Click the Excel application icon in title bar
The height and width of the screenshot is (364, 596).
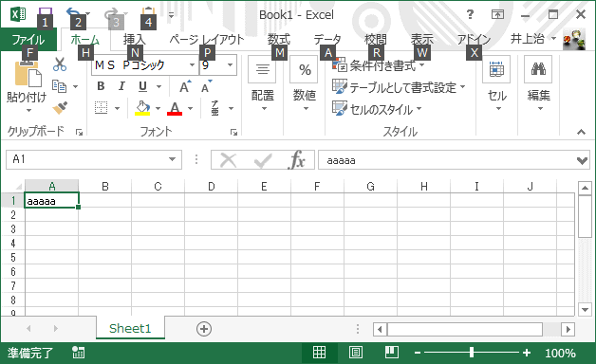(x=18, y=14)
